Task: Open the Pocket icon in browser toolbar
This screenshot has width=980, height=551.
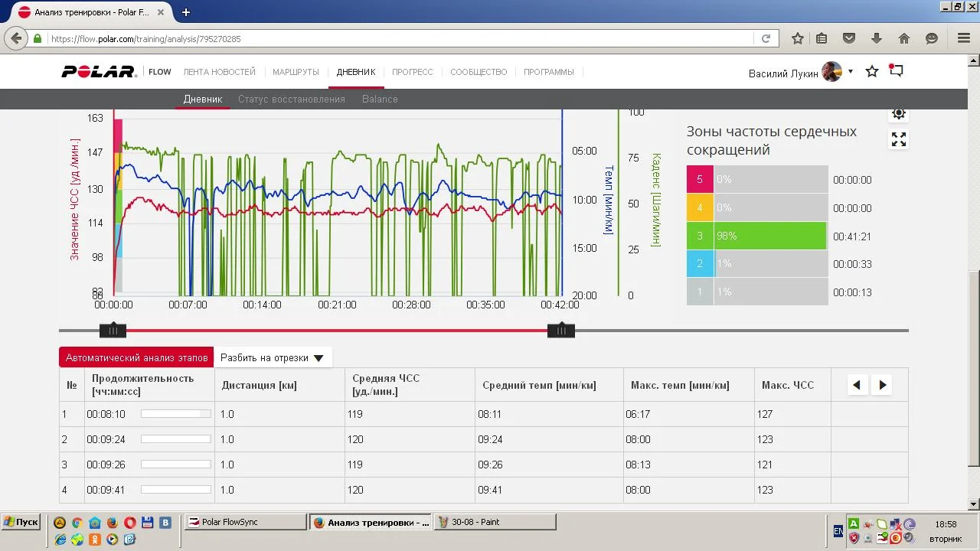Action: point(849,38)
